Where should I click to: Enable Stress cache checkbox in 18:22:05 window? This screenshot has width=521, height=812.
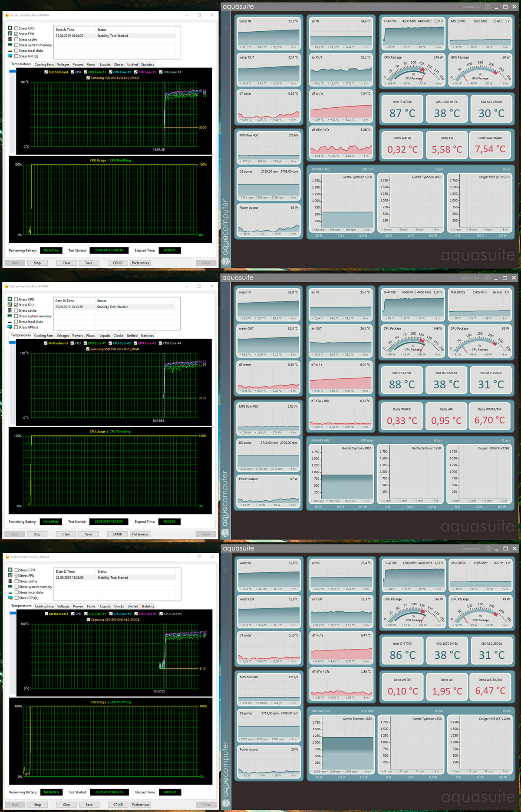pos(16,581)
